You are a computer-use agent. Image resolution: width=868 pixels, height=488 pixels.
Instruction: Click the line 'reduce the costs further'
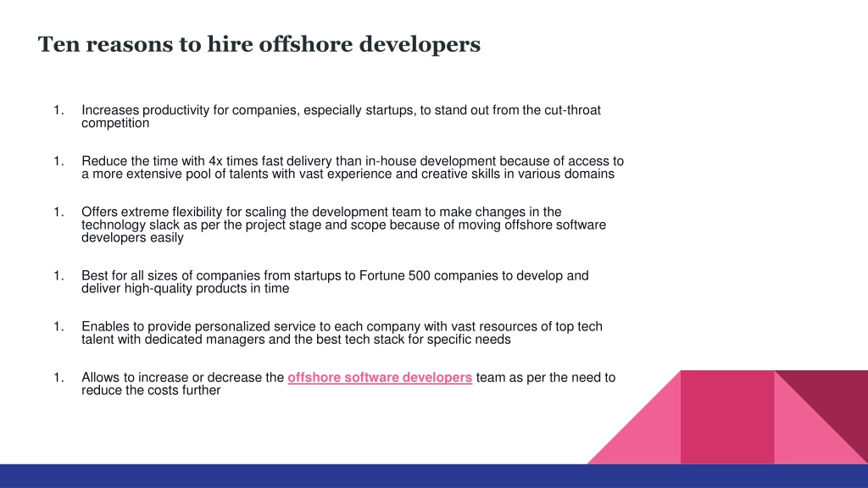pos(151,390)
